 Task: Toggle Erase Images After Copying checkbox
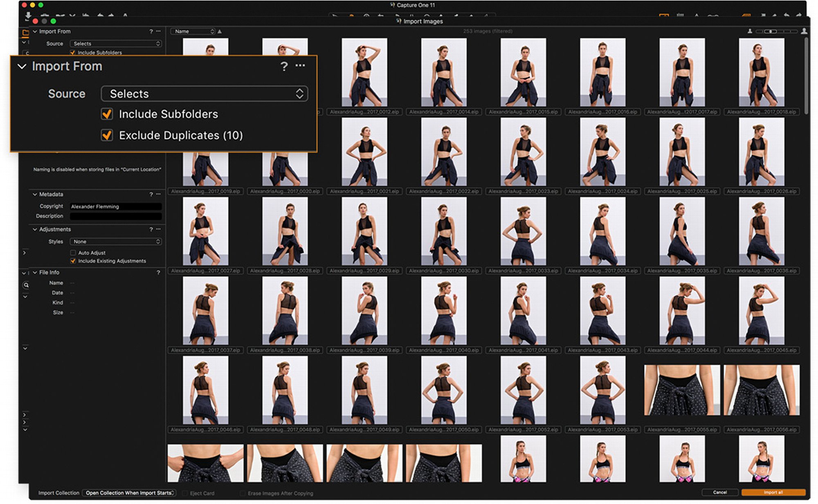click(x=243, y=493)
